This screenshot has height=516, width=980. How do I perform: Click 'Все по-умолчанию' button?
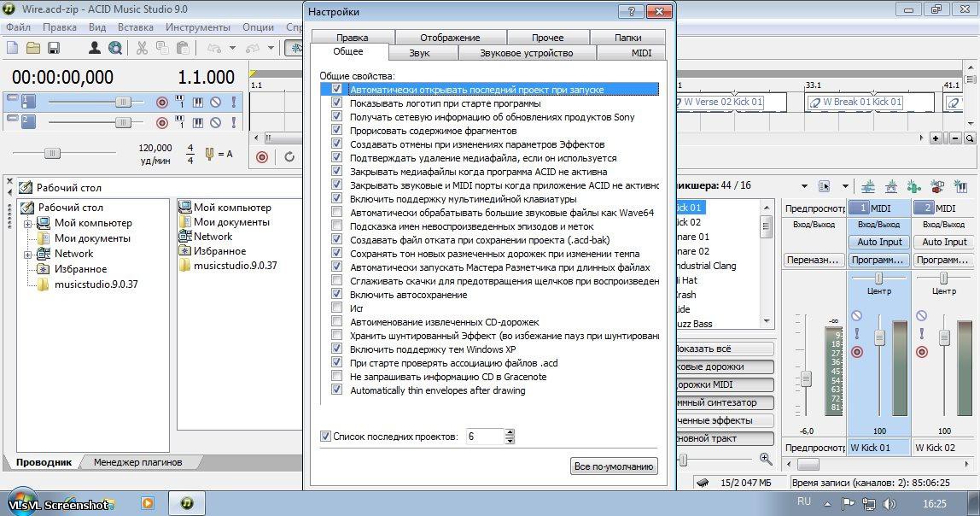(x=614, y=466)
